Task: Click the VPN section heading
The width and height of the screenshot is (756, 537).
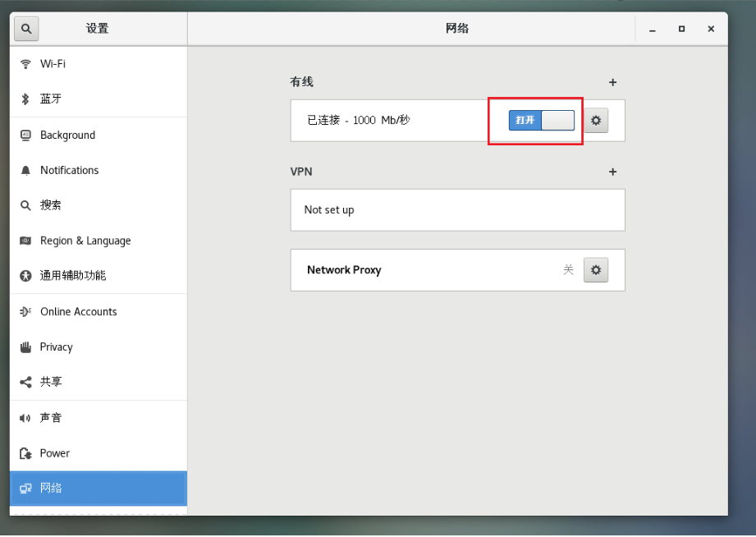Action: pos(301,172)
